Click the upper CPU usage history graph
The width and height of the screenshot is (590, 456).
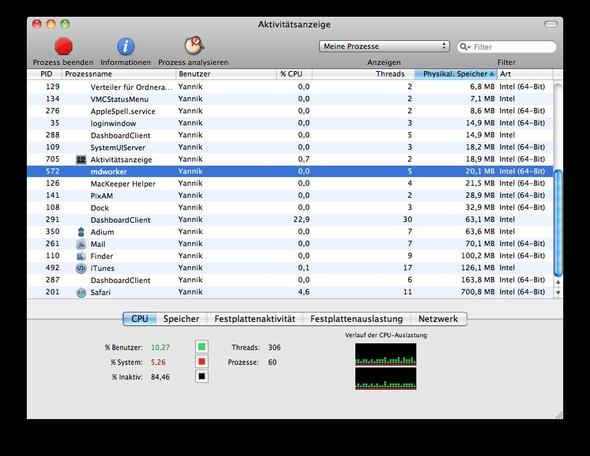click(386, 354)
